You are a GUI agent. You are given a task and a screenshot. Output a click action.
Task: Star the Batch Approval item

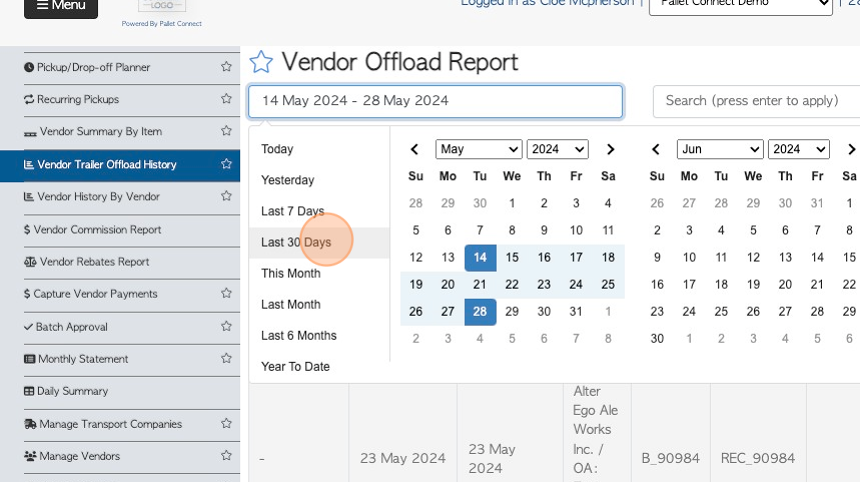226,326
